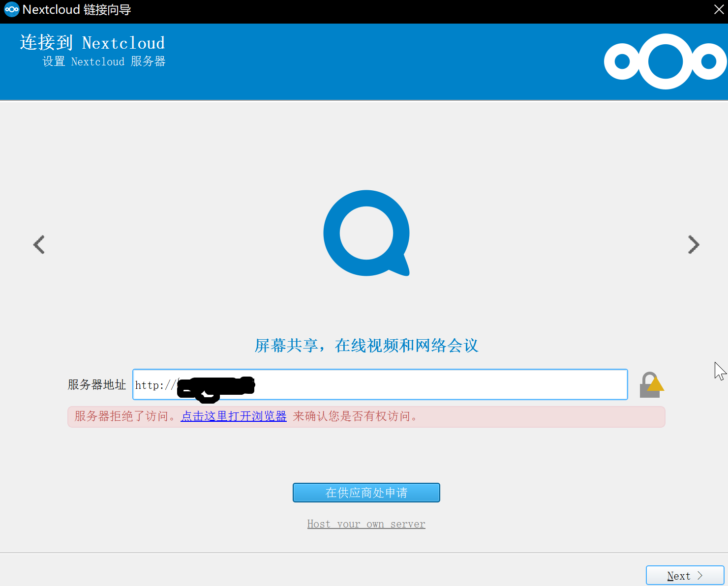Open the 点击这里打开浏览器 link
This screenshot has width=728, height=586.
coord(234,416)
